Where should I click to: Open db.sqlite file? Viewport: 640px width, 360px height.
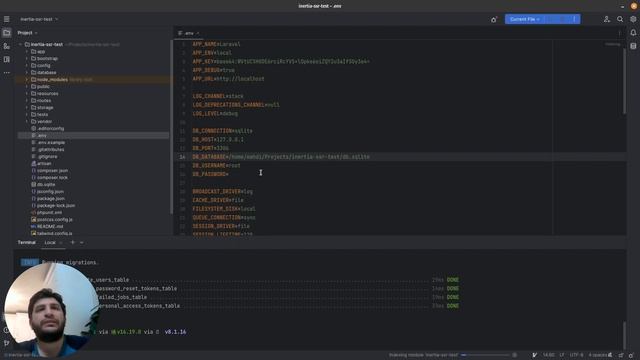tap(43, 184)
